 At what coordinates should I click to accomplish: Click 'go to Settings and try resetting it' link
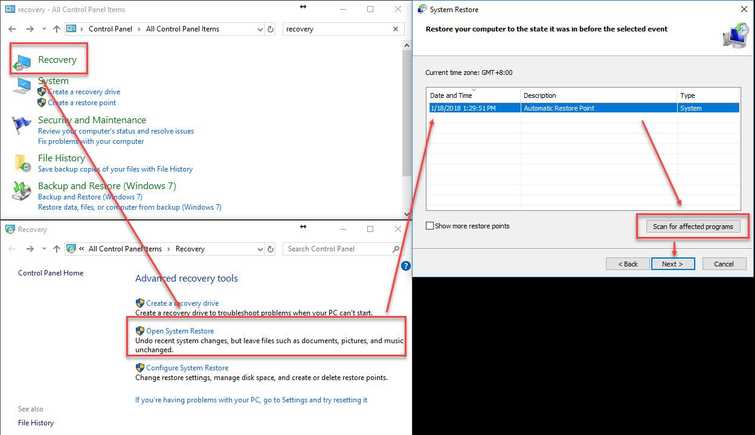pyautogui.click(x=315, y=400)
